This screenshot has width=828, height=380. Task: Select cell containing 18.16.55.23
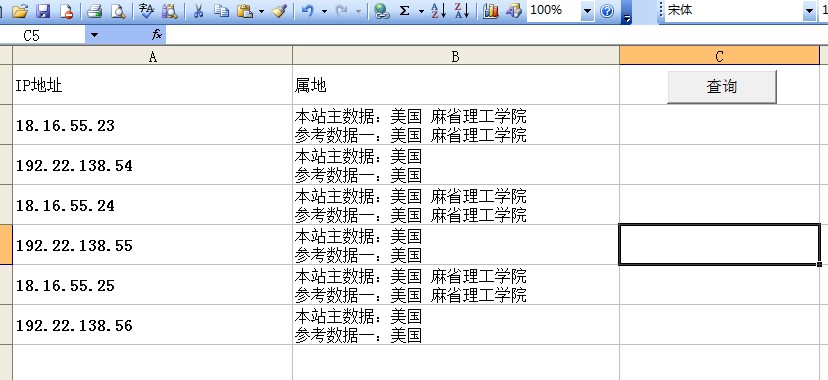coord(153,125)
